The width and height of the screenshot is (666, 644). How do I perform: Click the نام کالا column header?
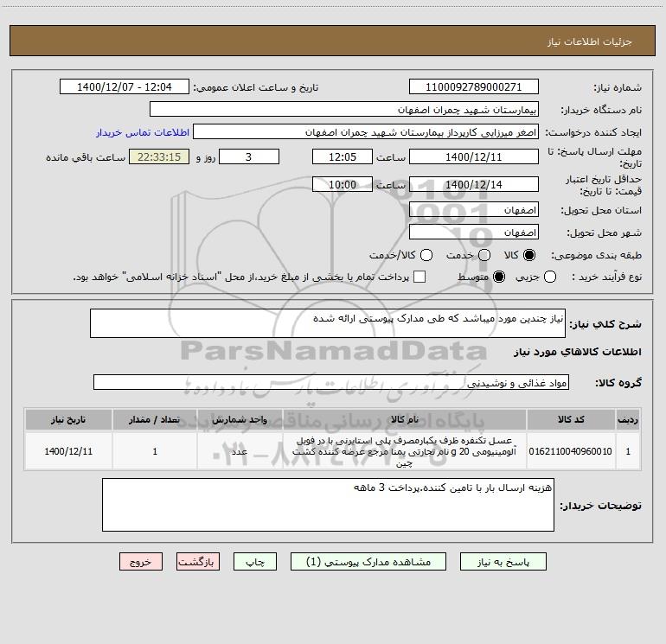405,419
